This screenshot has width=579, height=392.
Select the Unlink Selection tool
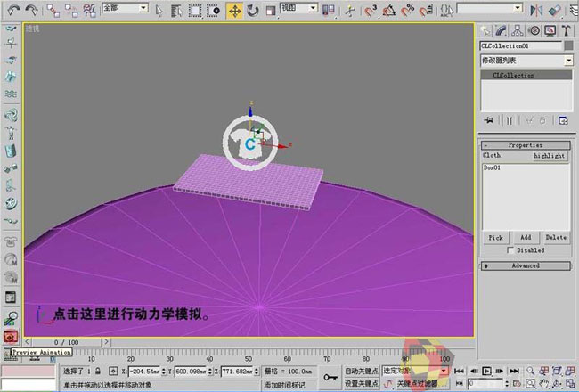point(71,11)
